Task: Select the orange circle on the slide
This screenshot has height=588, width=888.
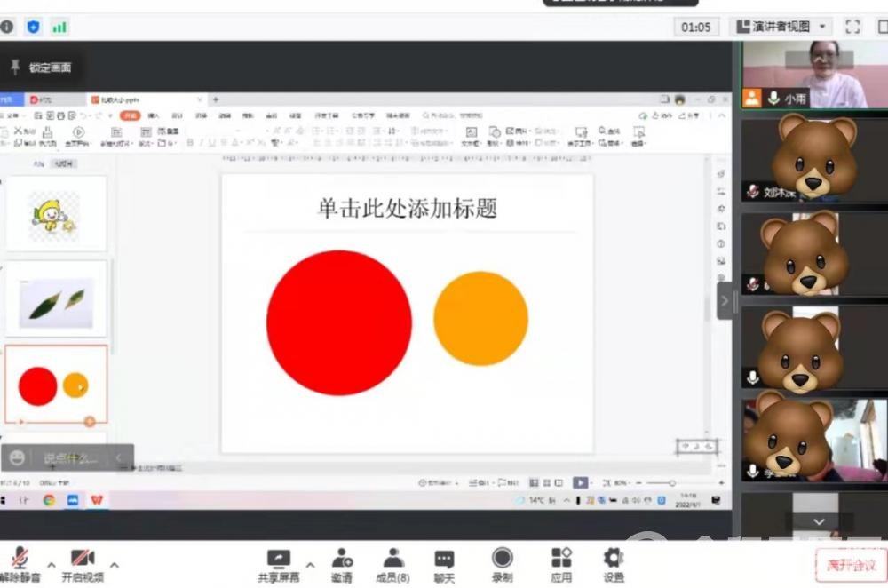Action: point(480,318)
